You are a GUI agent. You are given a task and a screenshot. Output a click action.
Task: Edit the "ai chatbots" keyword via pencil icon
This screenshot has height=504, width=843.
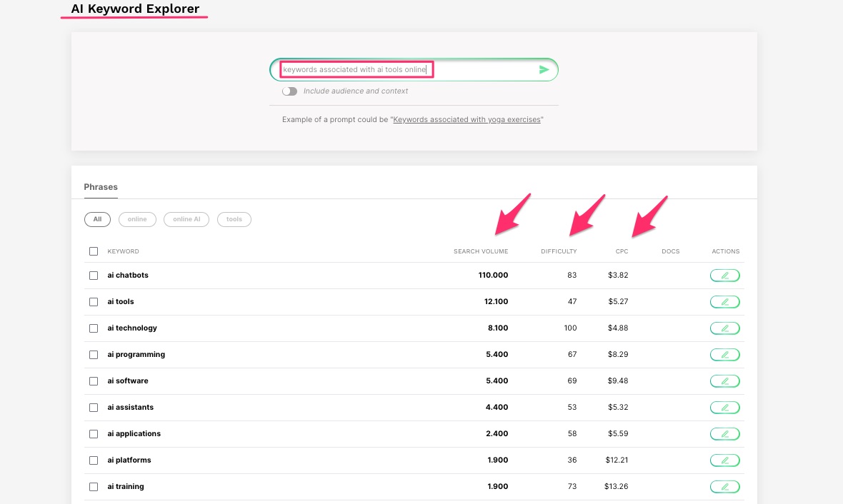pyautogui.click(x=724, y=275)
